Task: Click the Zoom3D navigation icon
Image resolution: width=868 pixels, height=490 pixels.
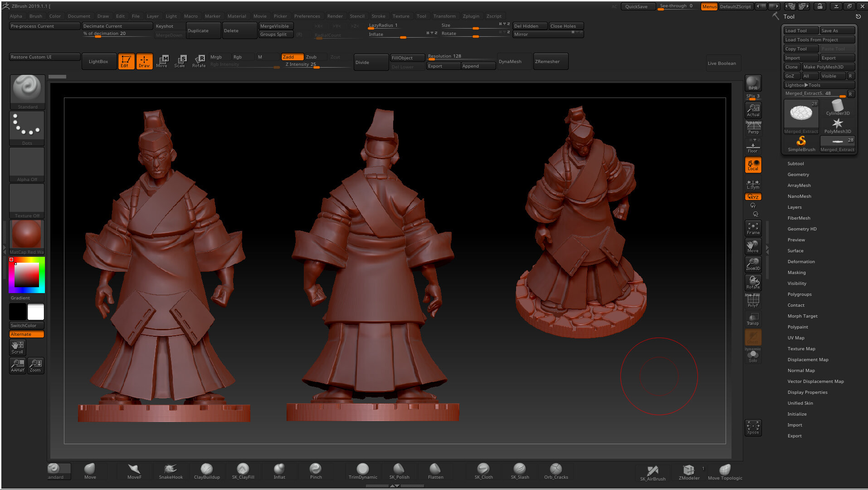Action: (753, 264)
